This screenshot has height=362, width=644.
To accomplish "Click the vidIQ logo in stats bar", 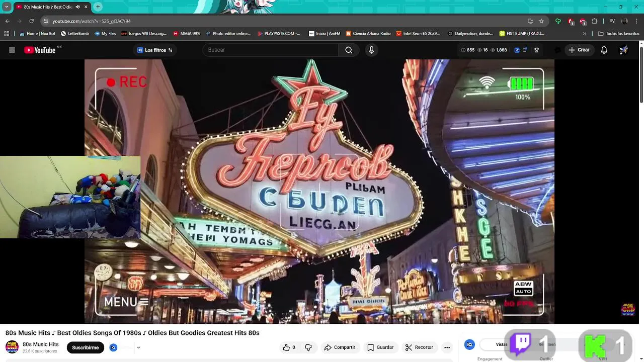I will [517, 50].
